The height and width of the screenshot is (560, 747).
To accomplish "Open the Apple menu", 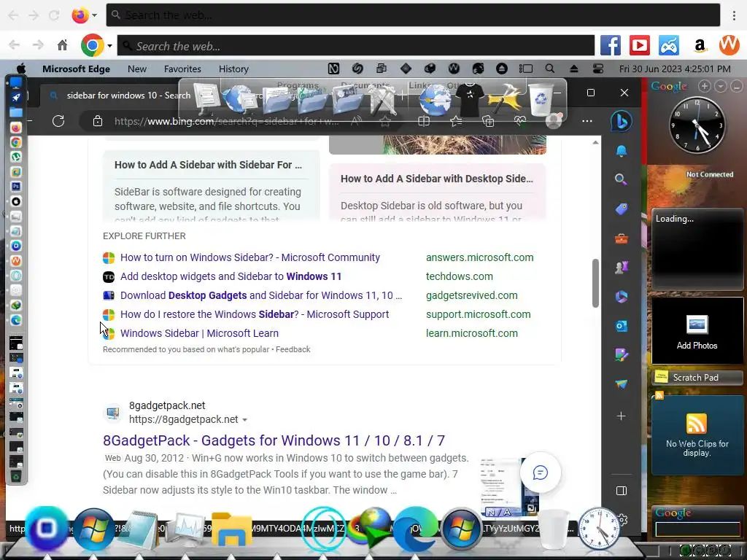I will coord(21,69).
